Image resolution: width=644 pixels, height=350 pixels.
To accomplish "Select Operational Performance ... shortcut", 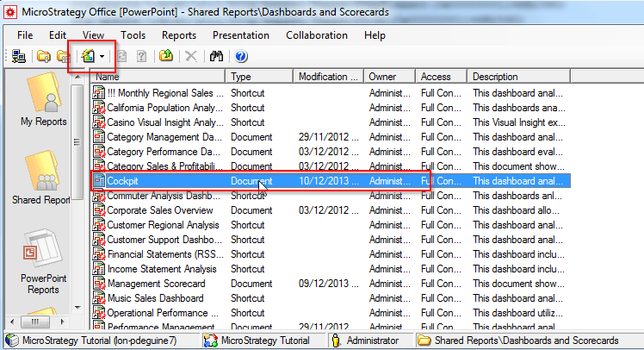I will pos(331,313).
